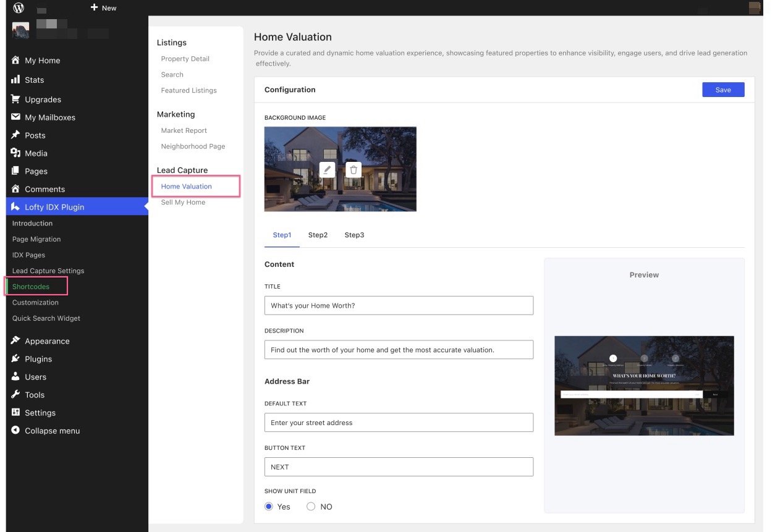
Task: Click the Description input field
Action: click(x=399, y=350)
